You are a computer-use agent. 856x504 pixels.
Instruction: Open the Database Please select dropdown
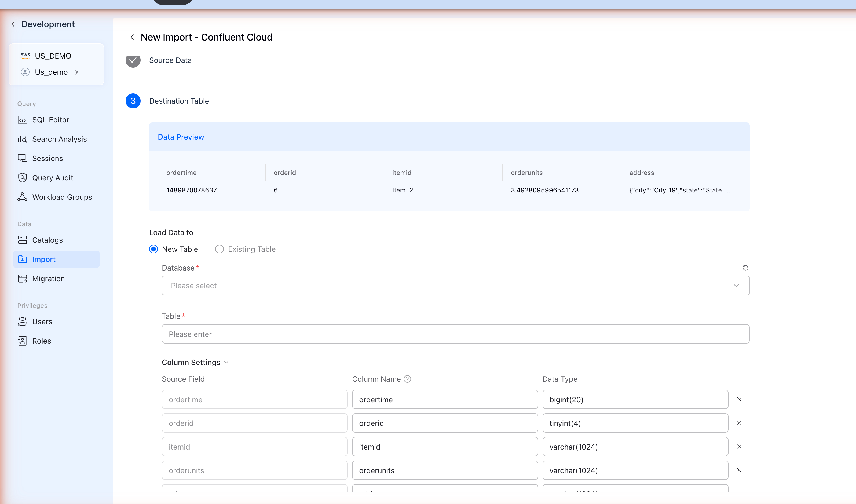click(455, 286)
